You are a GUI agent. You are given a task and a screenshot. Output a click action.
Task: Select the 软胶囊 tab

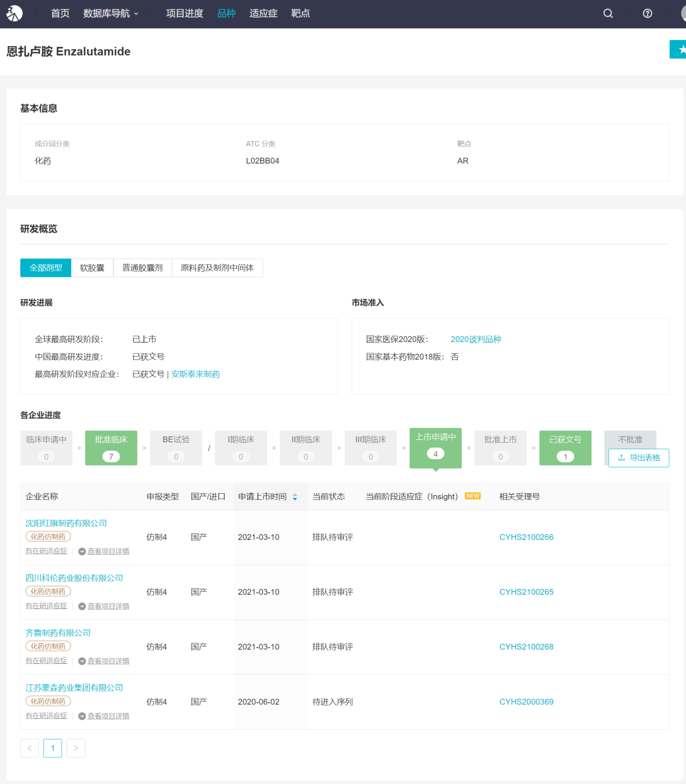pos(92,268)
